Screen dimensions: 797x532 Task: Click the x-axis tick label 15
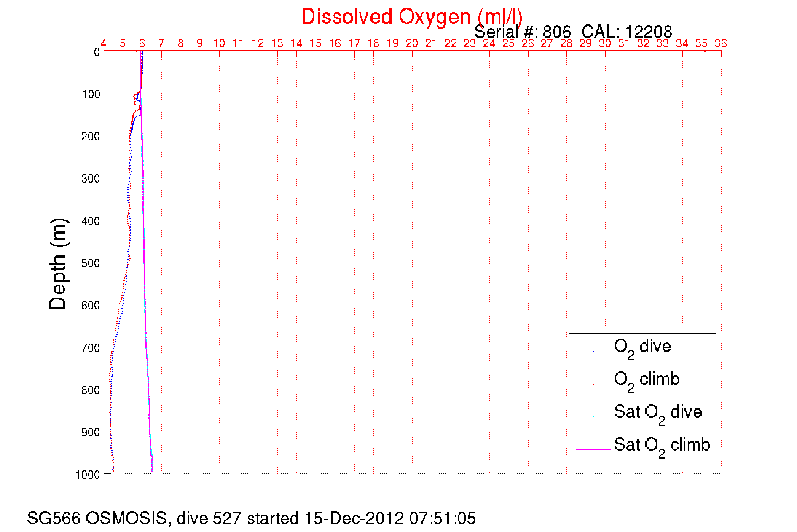click(316, 43)
